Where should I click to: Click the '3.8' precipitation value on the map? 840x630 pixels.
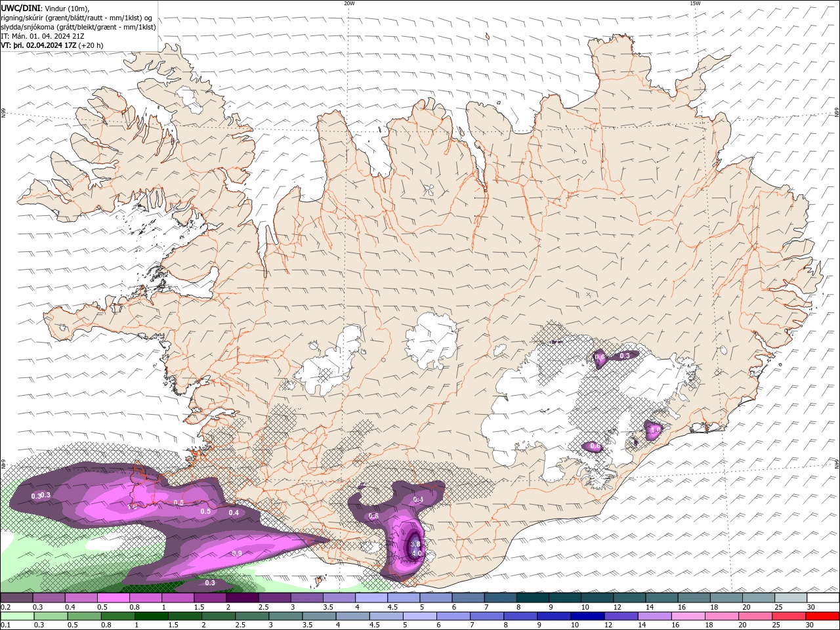coord(415,544)
